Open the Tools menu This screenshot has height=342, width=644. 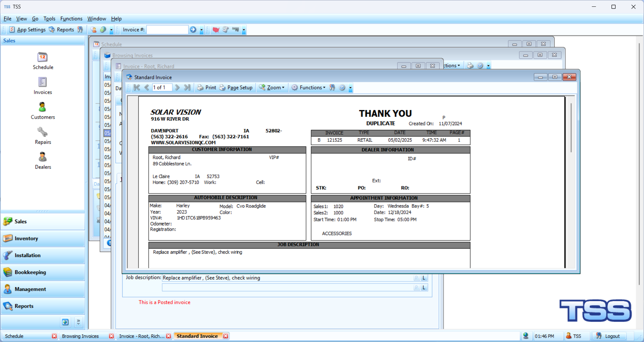point(49,19)
